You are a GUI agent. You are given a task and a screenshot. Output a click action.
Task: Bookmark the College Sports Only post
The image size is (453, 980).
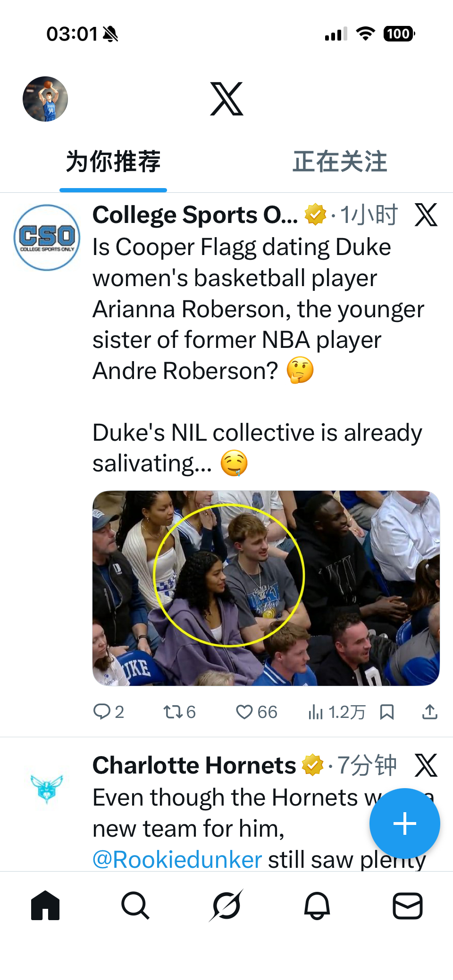pos(387,712)
